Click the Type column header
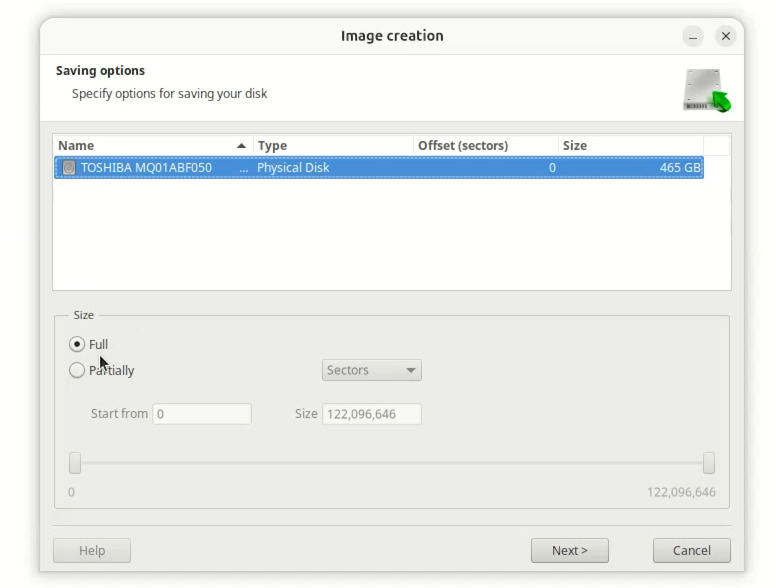The height and width of the screenshot is (588, 776). point(333,146)
